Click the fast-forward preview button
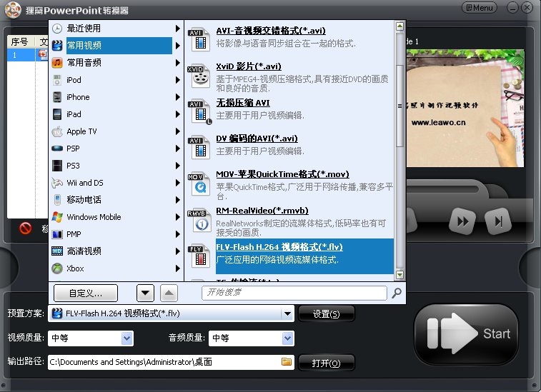Screen dimensions: 541x392 pos(462,221)
